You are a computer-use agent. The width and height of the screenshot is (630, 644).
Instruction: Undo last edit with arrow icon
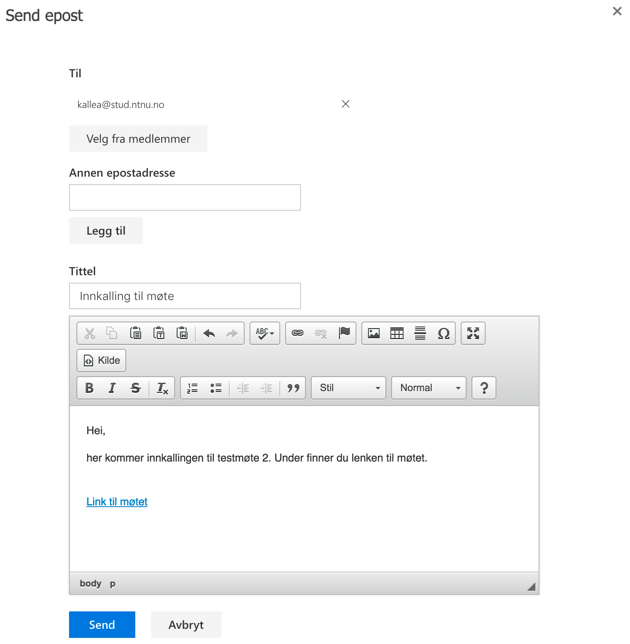pyautogui.click(x=209, y=333)
